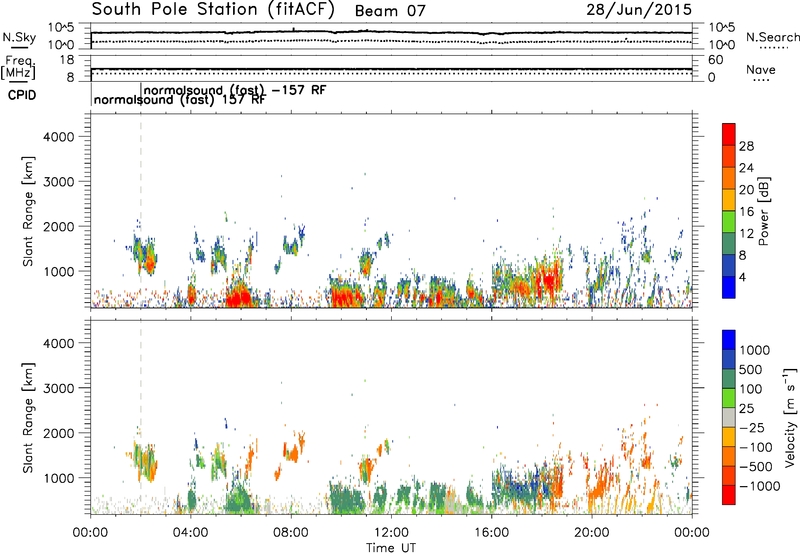The image size is (800, 554).
Task: Pick the grey −25 to 25 Velocity swatch
Action: pyautogui.click(x=729, y=418)
